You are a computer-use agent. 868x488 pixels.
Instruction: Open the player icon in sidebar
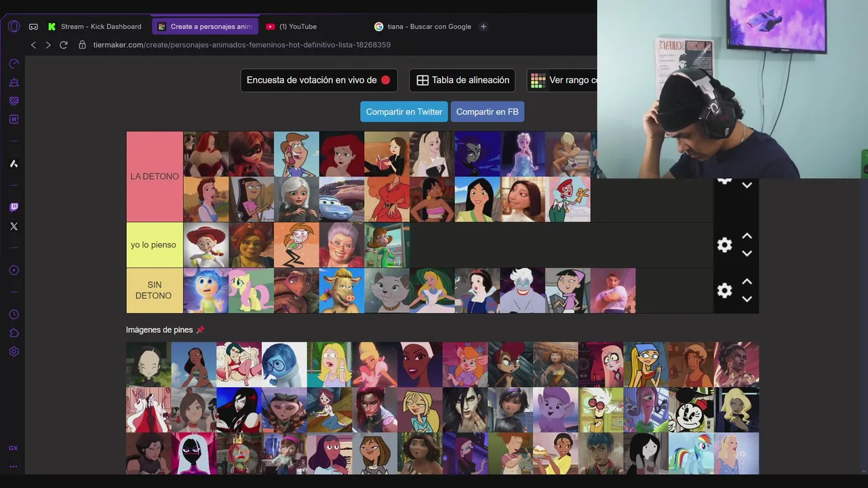[x=14, y=270]
